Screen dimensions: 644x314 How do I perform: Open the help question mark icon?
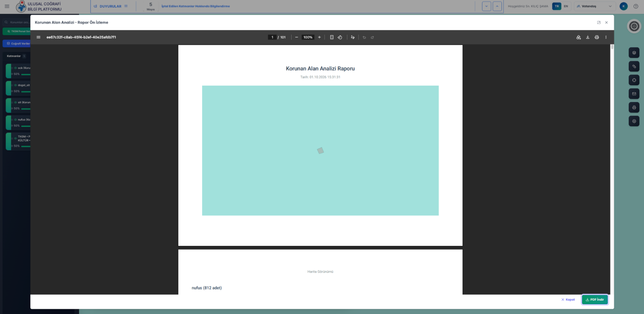point(636,6)
